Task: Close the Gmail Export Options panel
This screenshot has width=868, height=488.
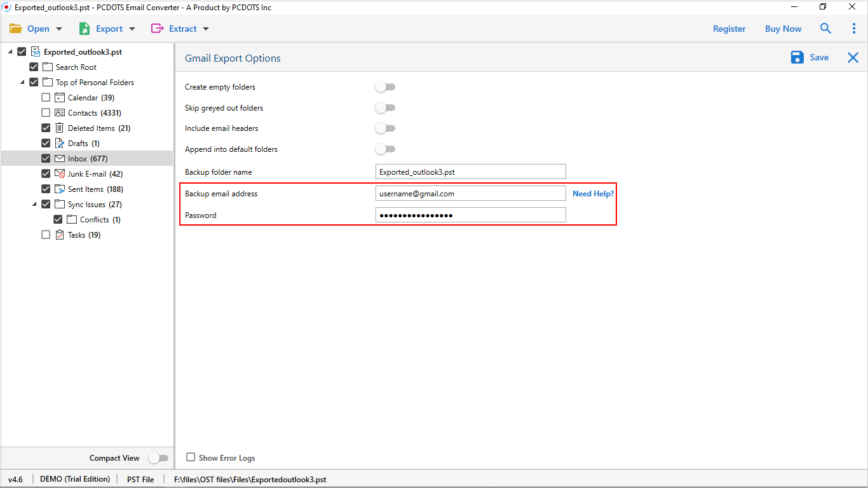Action: click(x=853, y=58)
